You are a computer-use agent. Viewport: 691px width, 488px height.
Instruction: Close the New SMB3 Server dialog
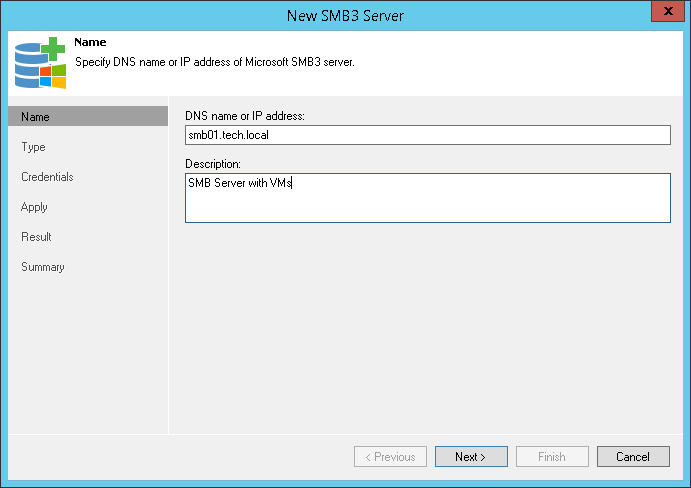[666, 13]
